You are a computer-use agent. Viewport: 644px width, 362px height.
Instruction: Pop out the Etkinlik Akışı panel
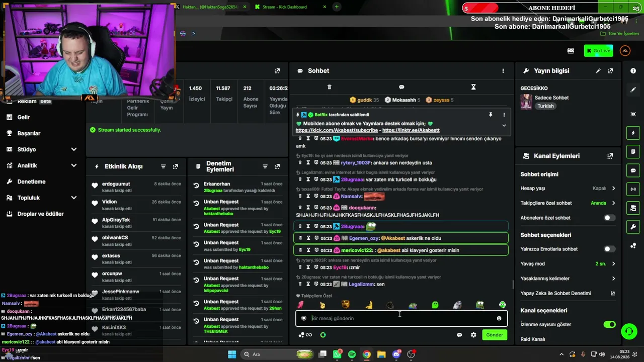175,166
